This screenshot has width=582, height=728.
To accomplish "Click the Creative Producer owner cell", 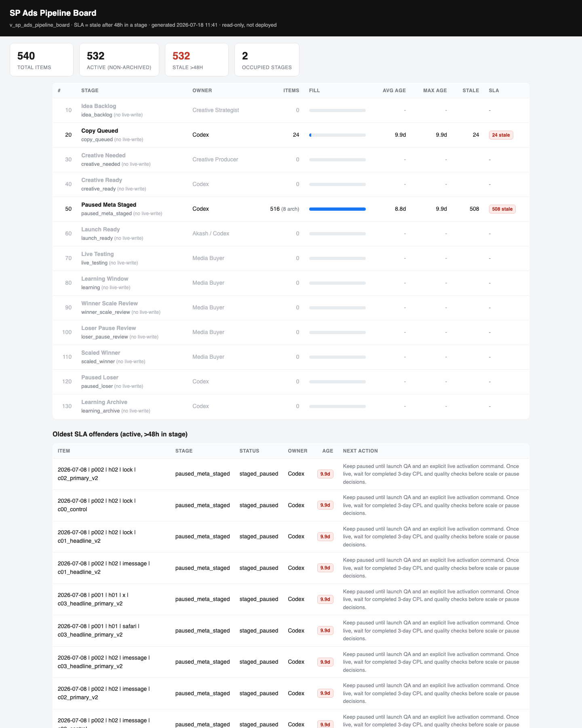I will 215,159.
